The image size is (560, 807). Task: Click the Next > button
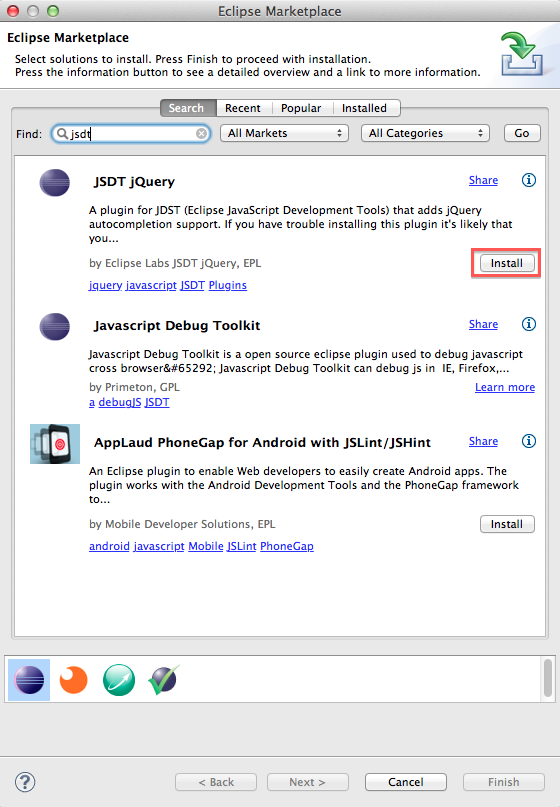[x=307, y=782]
